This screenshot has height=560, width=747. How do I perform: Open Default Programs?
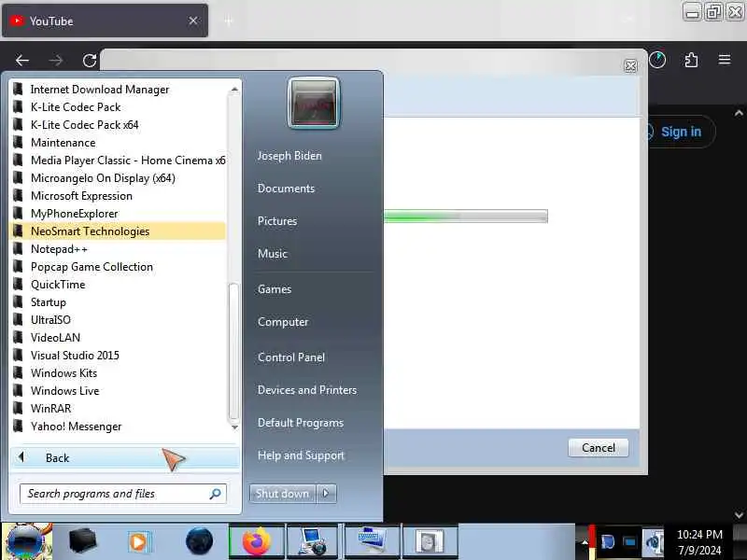point(301,423)
